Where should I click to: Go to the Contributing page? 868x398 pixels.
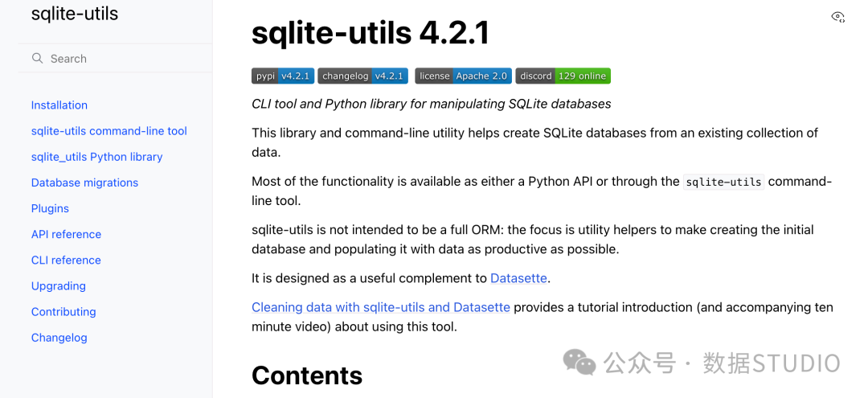tap(63, 312)
